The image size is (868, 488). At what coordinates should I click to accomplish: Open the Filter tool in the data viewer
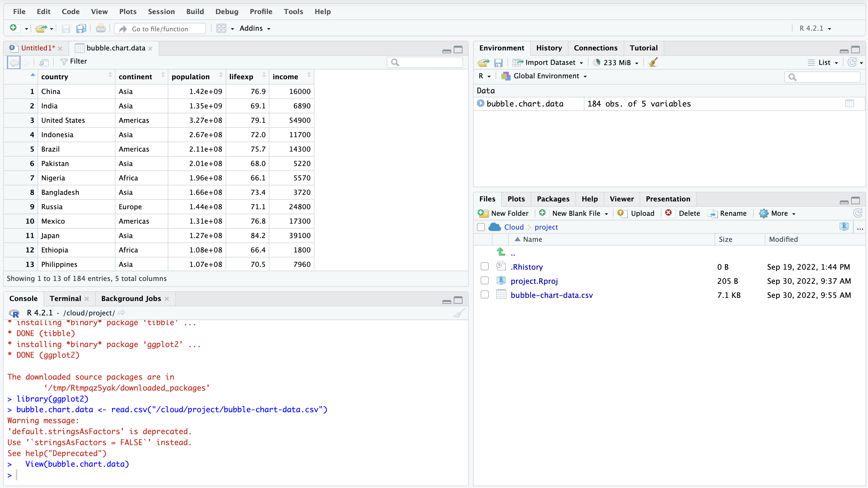(74, 61)
